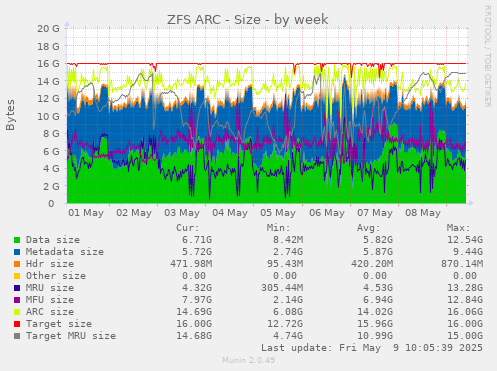497x371 pixels.
Task: Click the gray Target MRU size swatch
Action: click(17, 336)
